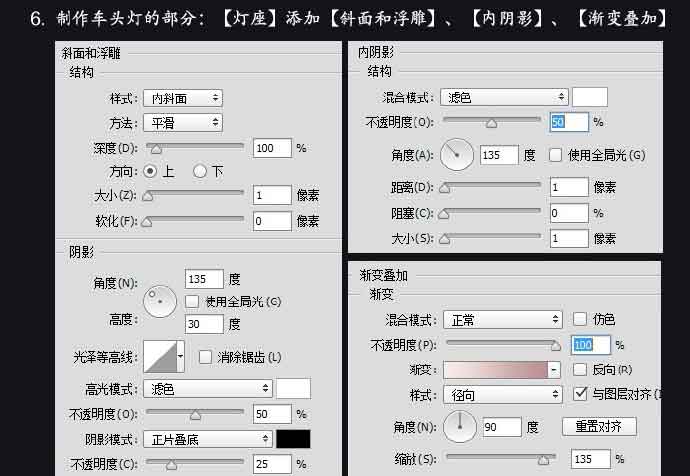Viewport: 690px width, 476px height.
Task: Select the 下 direction radio button
Action: 200,171
